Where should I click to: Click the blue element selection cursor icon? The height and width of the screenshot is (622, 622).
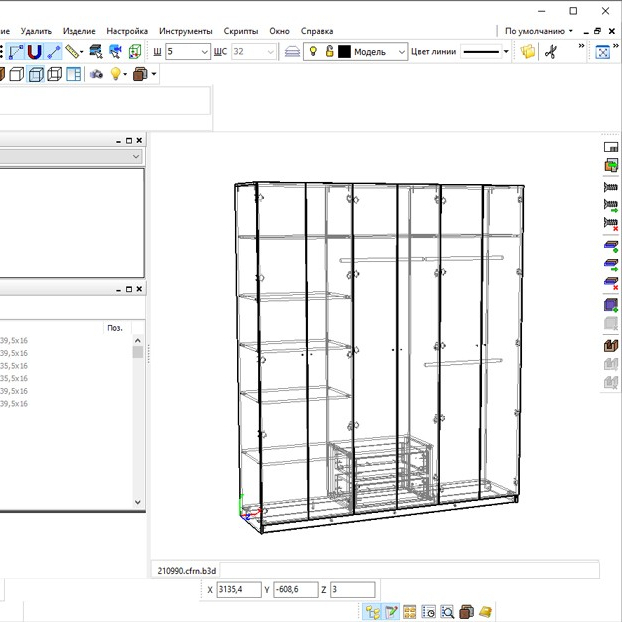coord(115,52)
